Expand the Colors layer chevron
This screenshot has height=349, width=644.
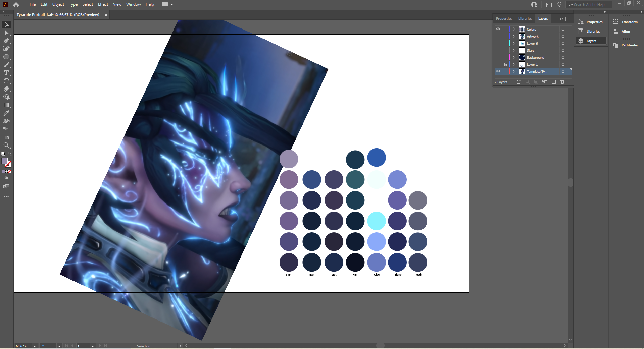point(514,29)
